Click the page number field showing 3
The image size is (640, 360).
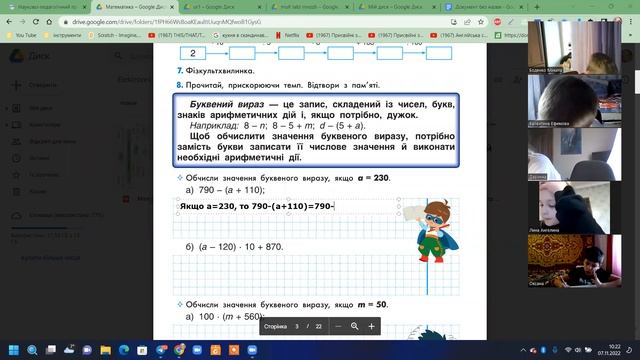click(297, 327)
